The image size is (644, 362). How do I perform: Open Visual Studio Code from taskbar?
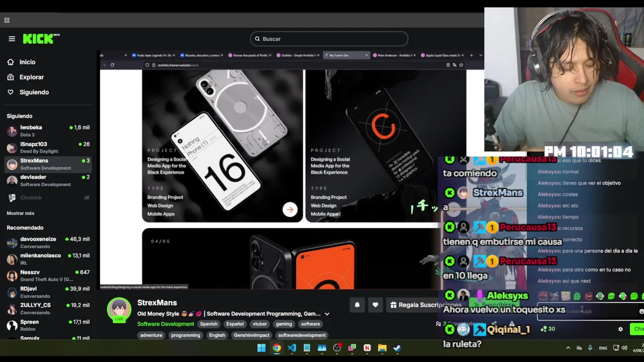tap(292, 348)
